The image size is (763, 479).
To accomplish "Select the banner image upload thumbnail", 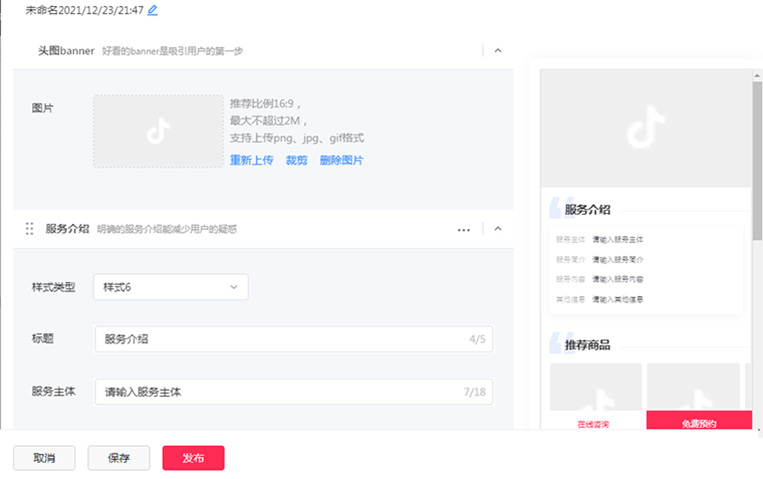I will [x=159, y=131].
